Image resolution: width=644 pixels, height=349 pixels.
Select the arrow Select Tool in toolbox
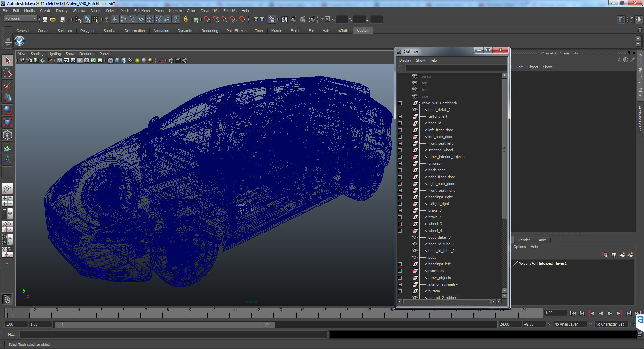[7, 61]
